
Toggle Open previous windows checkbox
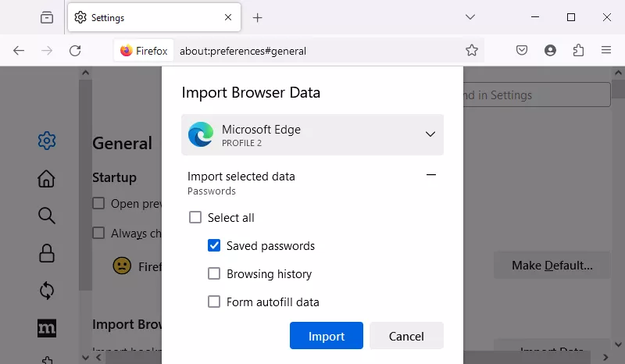(x=98, y=203)
